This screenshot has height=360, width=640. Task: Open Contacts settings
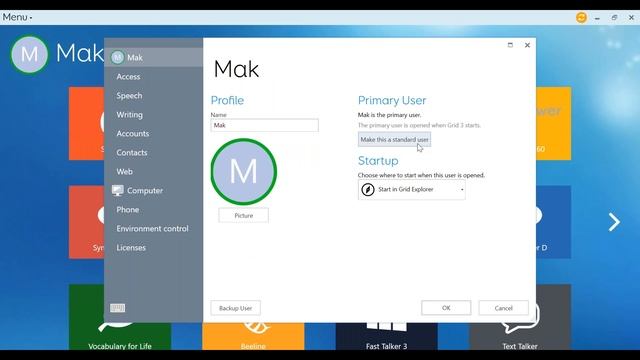click(131, 153)
